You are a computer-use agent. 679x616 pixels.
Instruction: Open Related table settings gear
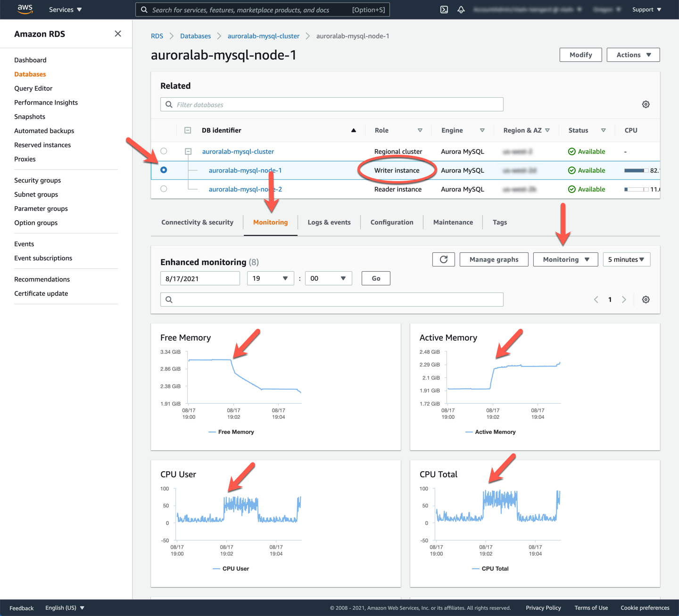pyautogui.click(x=646, y=104)
